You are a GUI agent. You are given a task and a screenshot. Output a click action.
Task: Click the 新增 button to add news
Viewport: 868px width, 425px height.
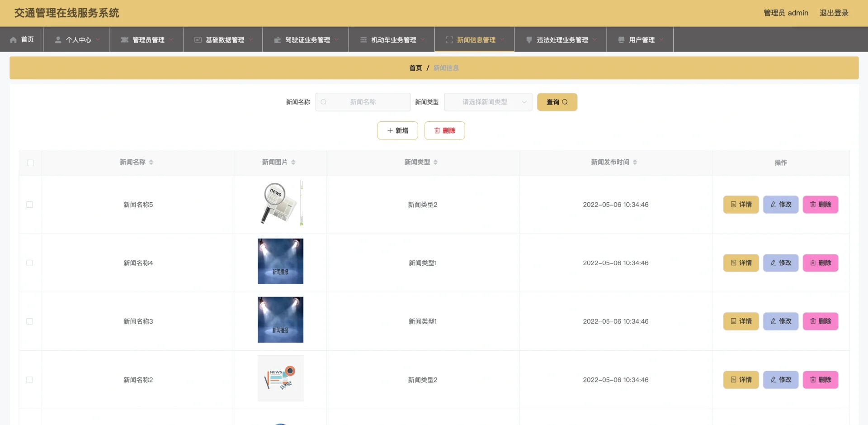397,131
